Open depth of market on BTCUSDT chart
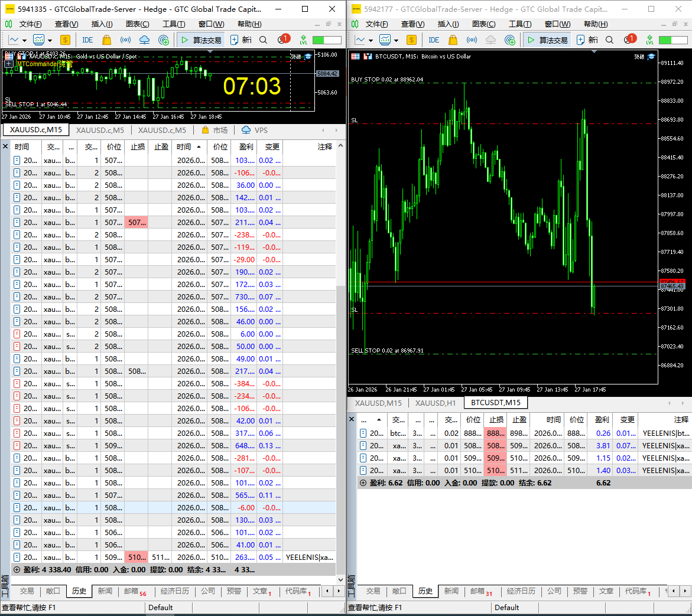692x616 pixels. point(367,56)
